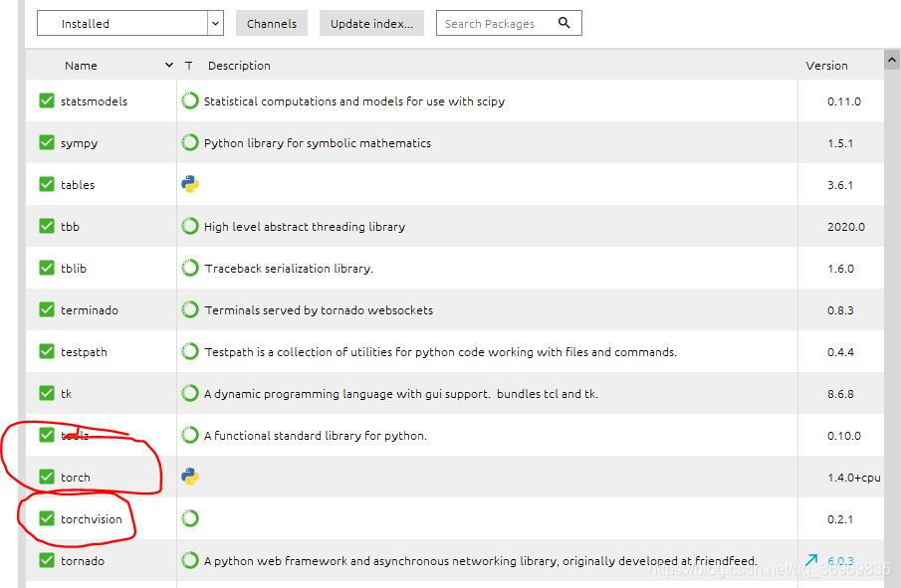The height and width of the screenshot is (588, 901).
Task: Click the type icon in the tbb row
Action: click(x=189, y=226)
